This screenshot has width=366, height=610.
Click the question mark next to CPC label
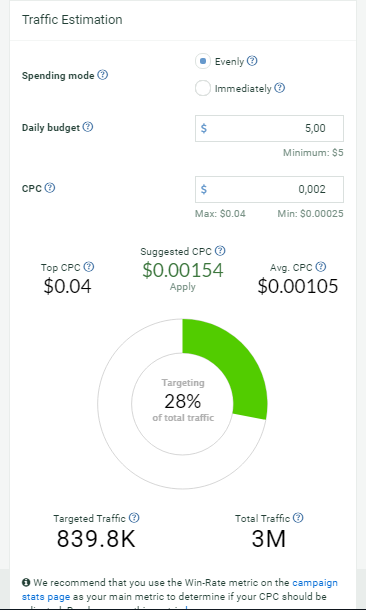click(50, 188)
